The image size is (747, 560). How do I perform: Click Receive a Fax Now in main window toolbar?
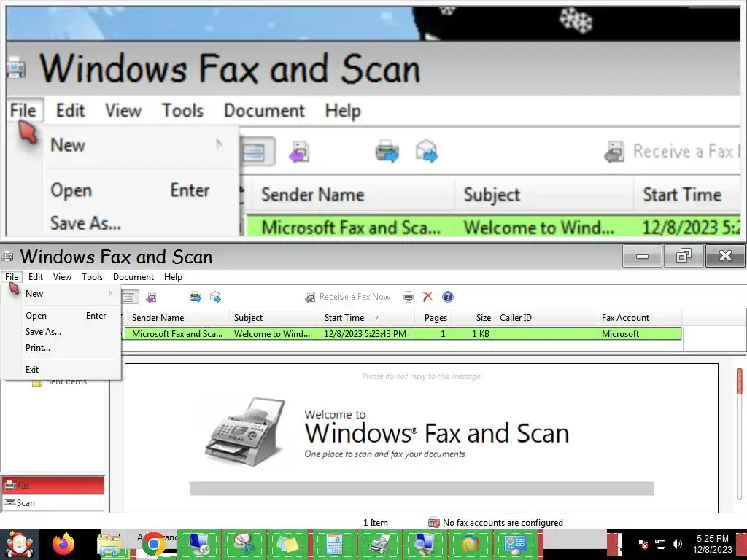(348, 297)
